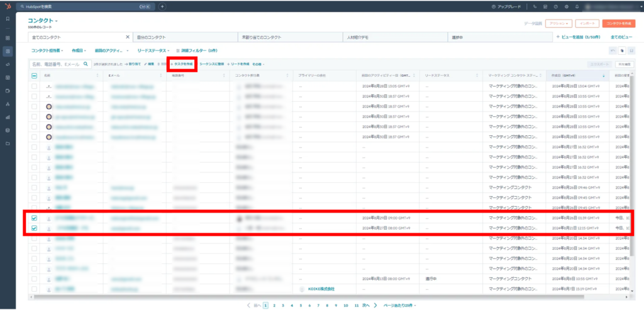
Task: Open the help question mark icon
Action: click(x=556, y=6)
